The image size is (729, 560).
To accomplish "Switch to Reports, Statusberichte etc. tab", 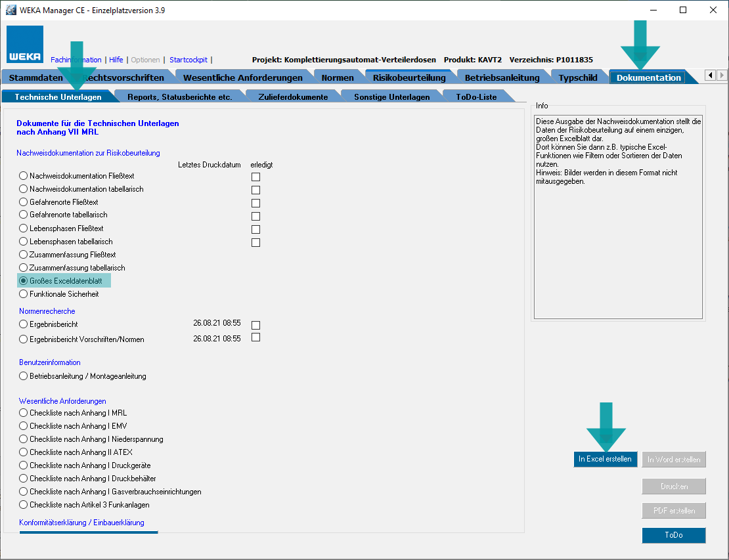I will pos(179,97).
